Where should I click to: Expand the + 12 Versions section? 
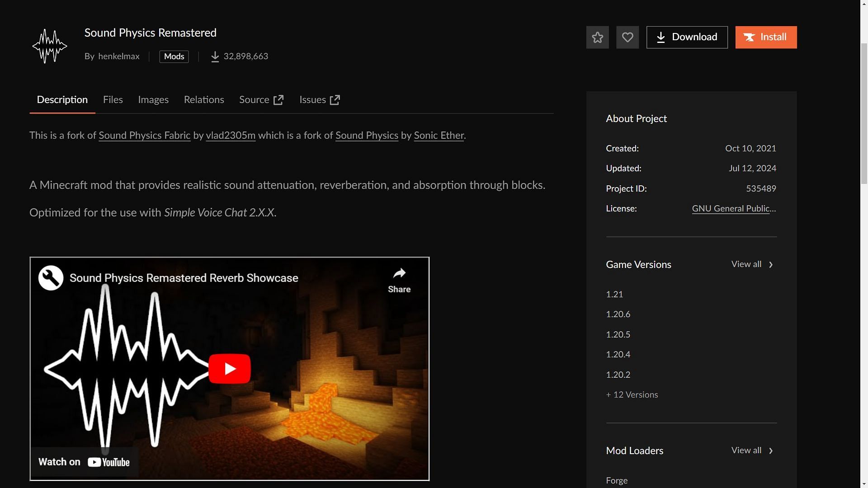click(x=632, y=394)
